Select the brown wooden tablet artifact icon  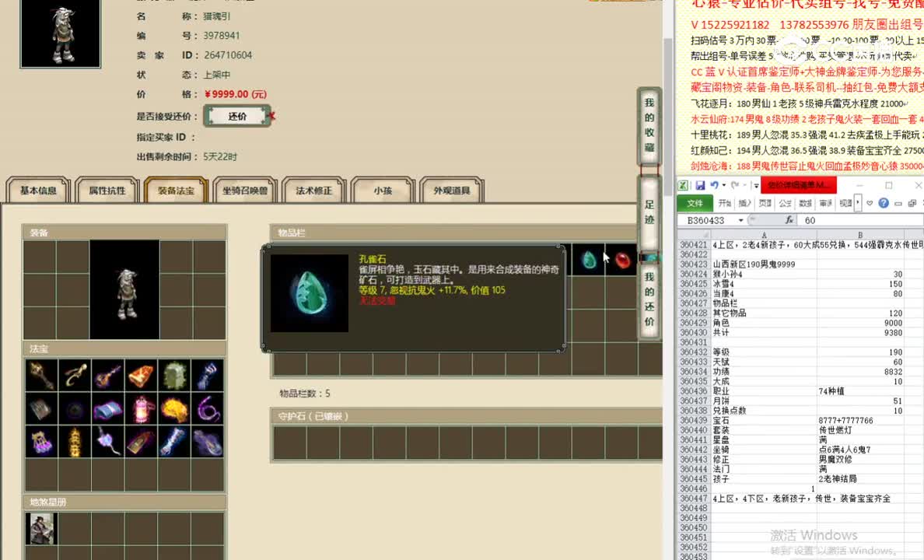pyautogui.click(x=141, y=442)
